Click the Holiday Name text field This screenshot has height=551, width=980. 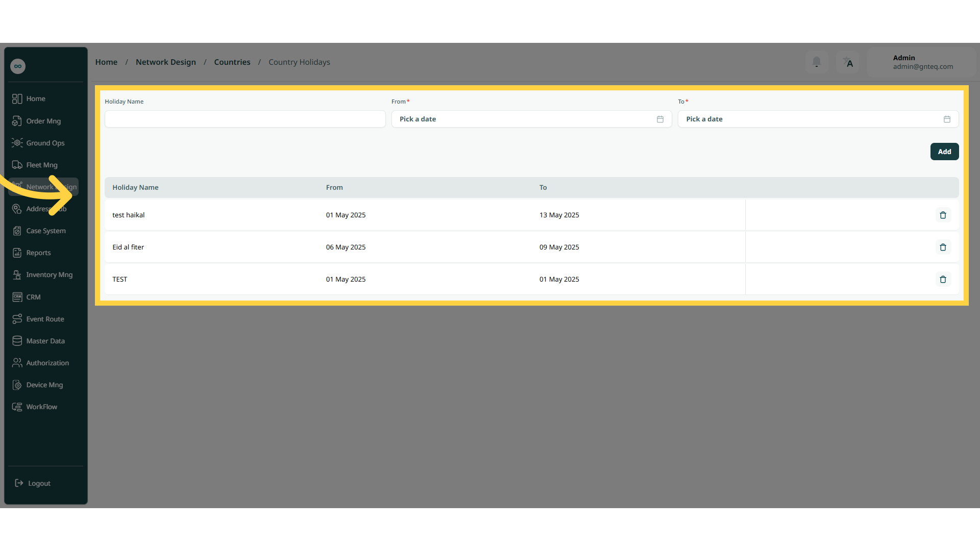point(245,119)
